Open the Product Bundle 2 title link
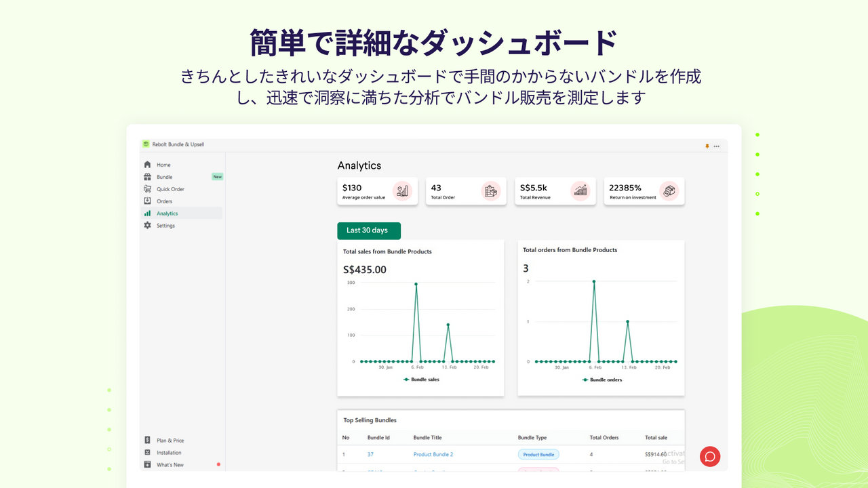Screen dimensions: 868x488 click(x=433, y=454)
